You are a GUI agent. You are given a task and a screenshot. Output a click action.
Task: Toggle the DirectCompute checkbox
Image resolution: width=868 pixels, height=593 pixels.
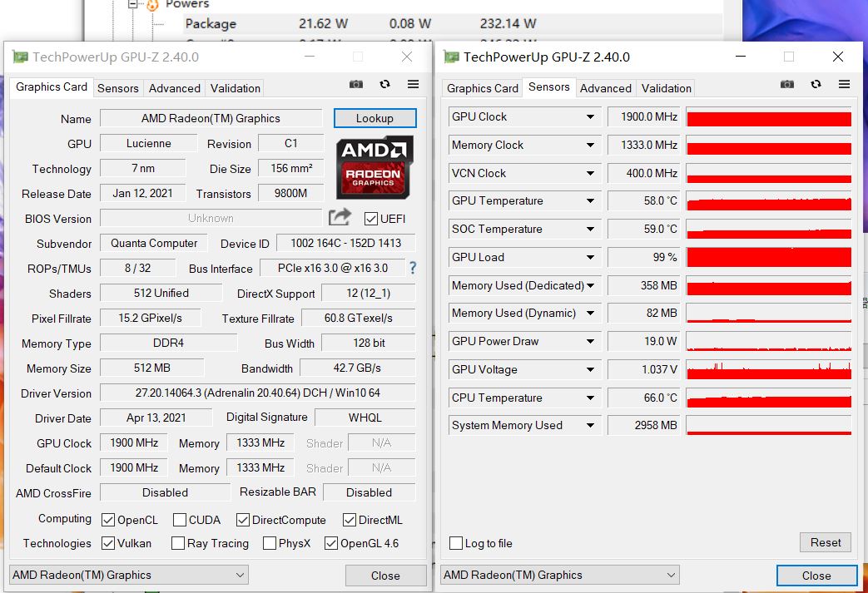242,520
